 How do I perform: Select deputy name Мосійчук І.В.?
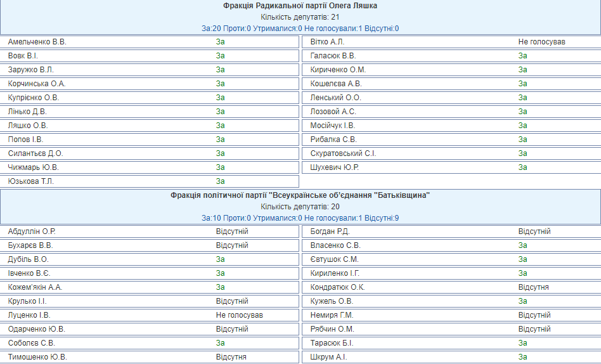(x=333, y=126)
